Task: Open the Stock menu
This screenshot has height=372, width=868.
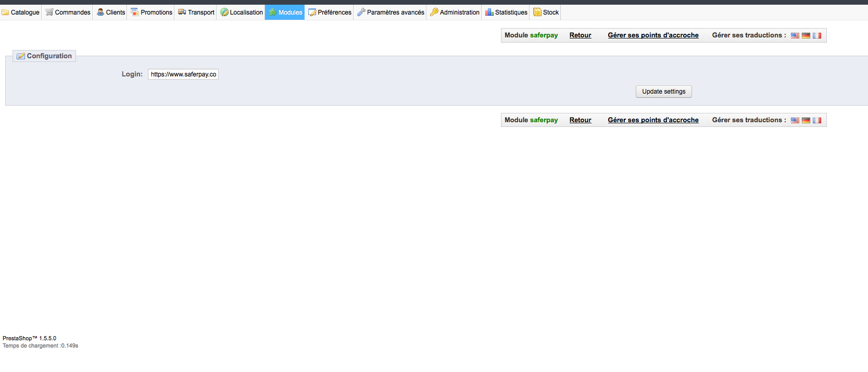Action: 546,12
